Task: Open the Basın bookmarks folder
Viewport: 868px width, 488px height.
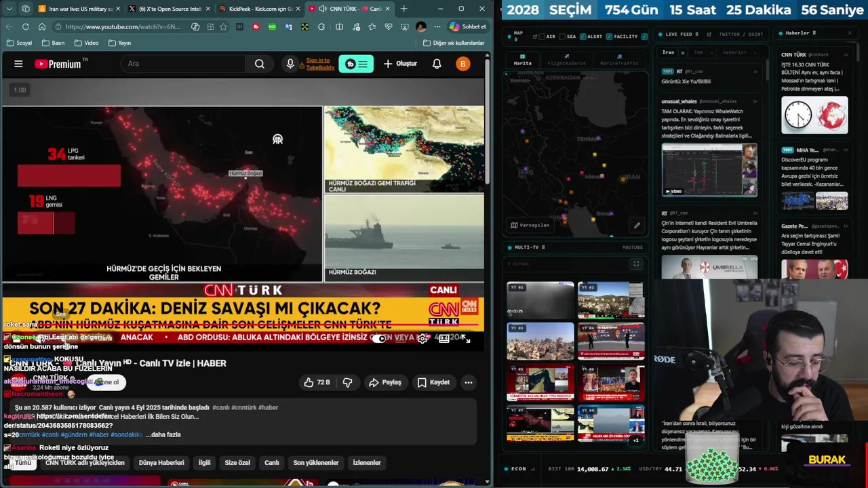Action: coord(53,43)
